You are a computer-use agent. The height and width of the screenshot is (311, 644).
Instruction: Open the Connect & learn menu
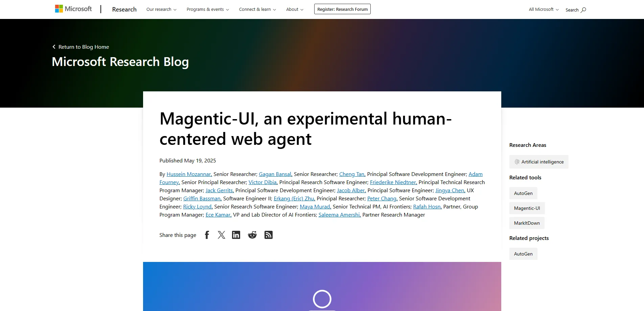tap(257, 9)
